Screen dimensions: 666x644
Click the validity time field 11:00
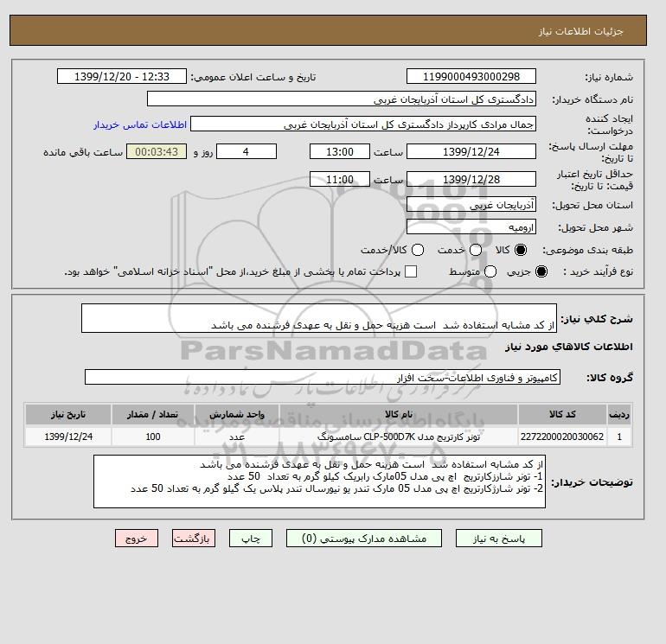click(340, 179)
